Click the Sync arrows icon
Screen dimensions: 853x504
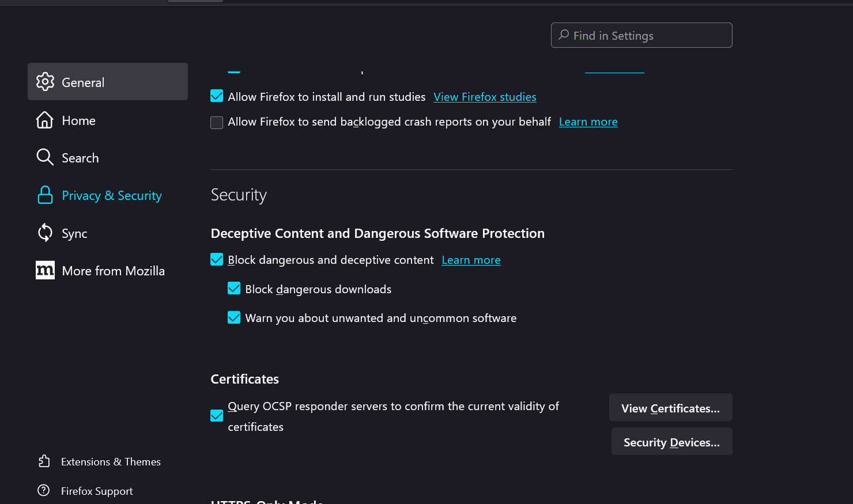[45, 233]
